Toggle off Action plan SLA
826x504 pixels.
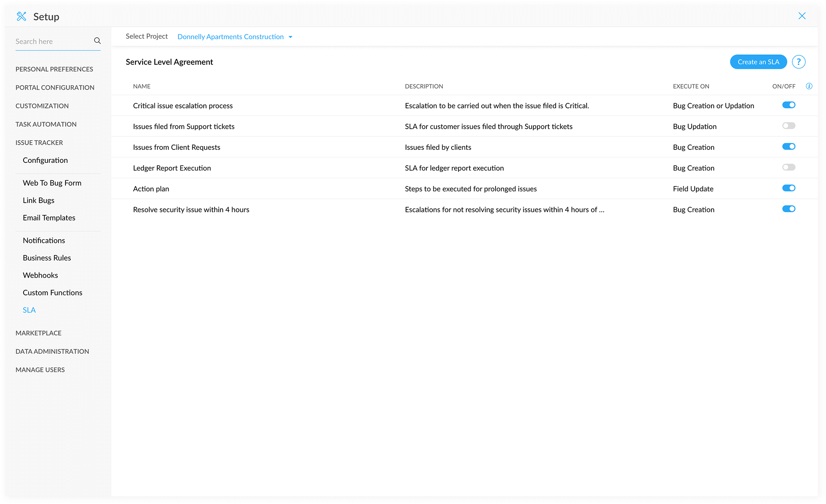[789, 188]
